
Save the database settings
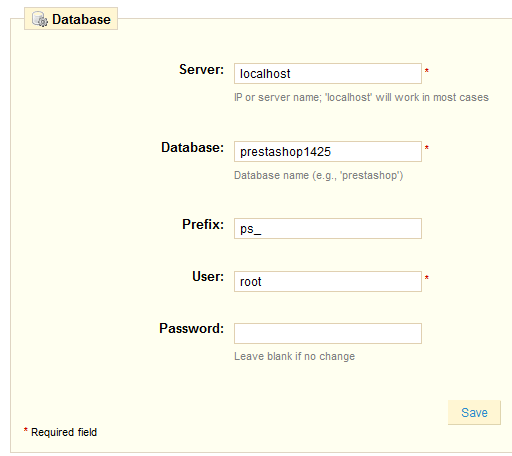coord(474,412)
